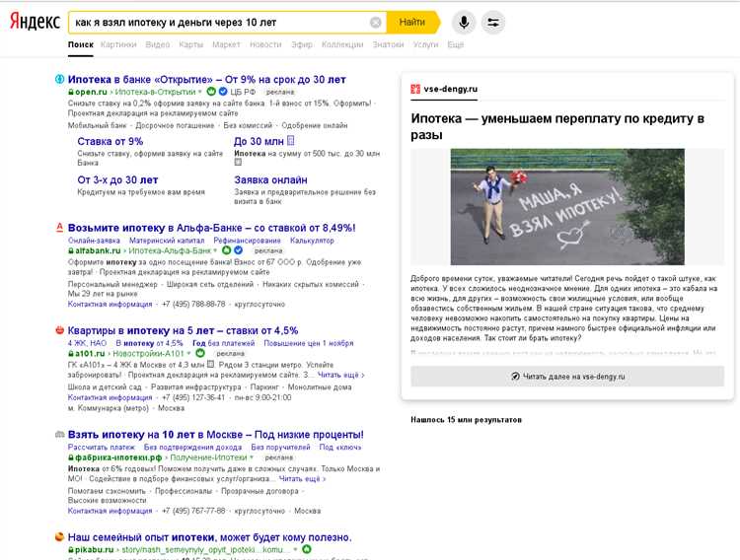Open the 'Ставка от 9%' sitelink
Viewport: 740px width, 560px height.
click(110, 141)
